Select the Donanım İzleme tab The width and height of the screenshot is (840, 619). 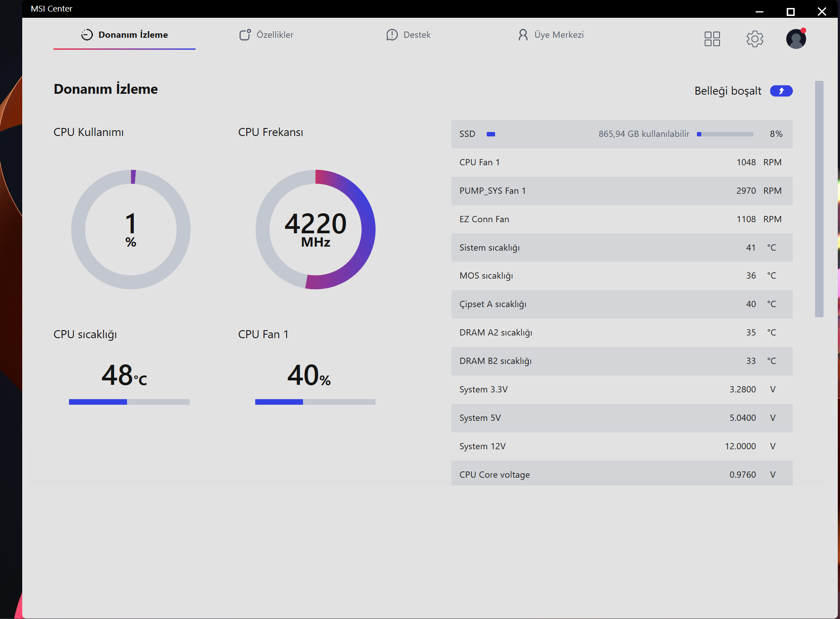click(x=124, y=35)
